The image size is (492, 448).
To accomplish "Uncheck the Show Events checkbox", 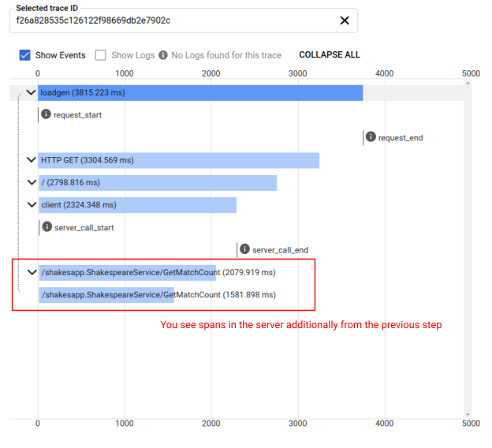I will click(25, 55).
